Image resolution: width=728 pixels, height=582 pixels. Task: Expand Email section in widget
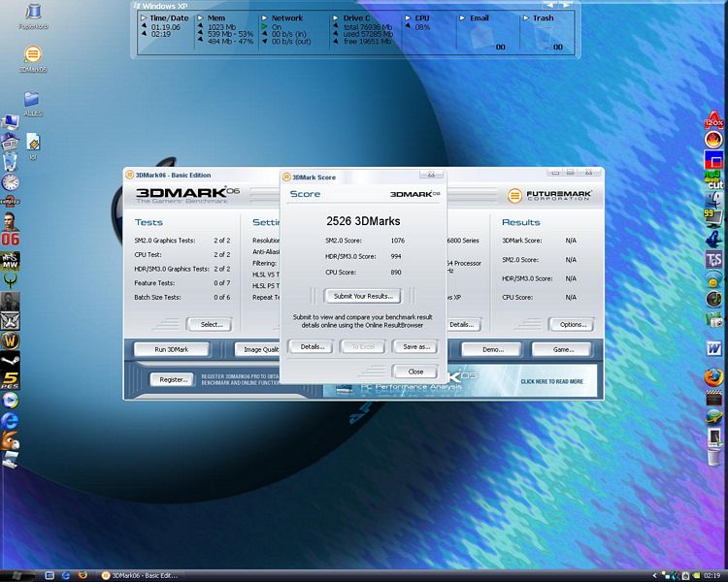coord(462,18)
